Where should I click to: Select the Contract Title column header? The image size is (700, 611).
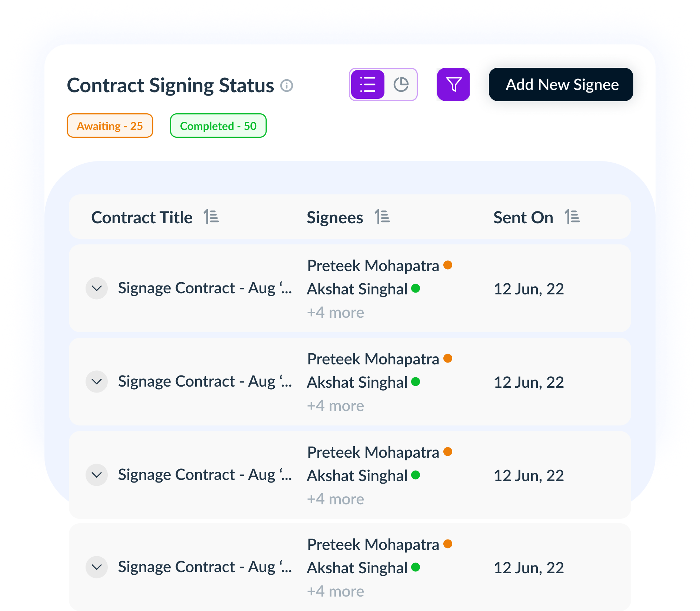point(142,217)
